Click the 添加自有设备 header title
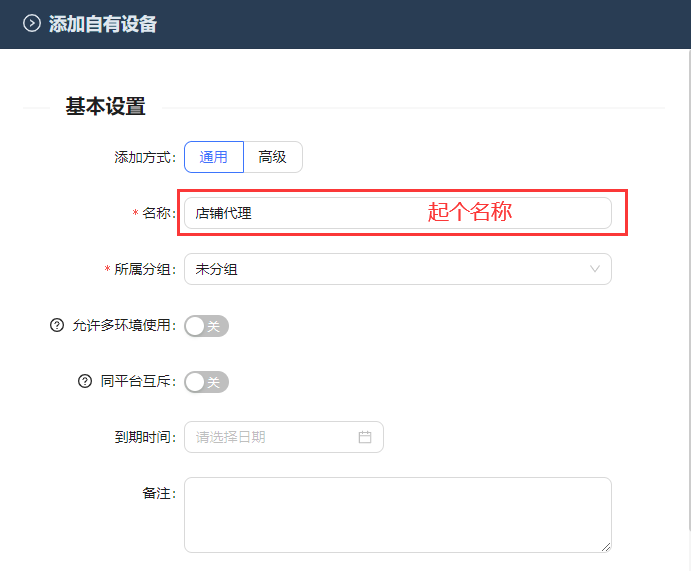The image size is (691, 571). pyautogui.click(x=103, y=24)
